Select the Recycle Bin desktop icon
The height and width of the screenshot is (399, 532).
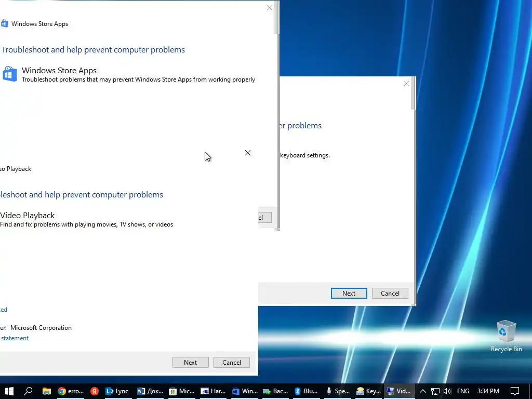(506, 336)
